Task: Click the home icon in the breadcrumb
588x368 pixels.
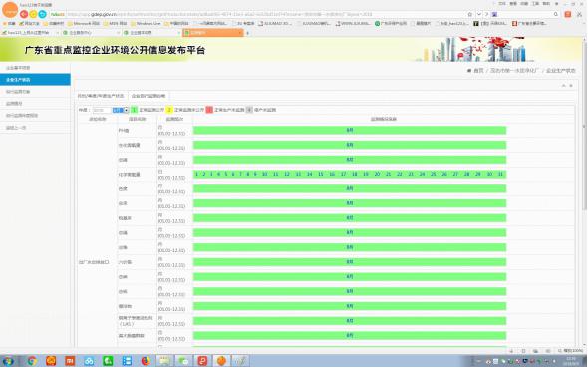Action: click(469, 71)
